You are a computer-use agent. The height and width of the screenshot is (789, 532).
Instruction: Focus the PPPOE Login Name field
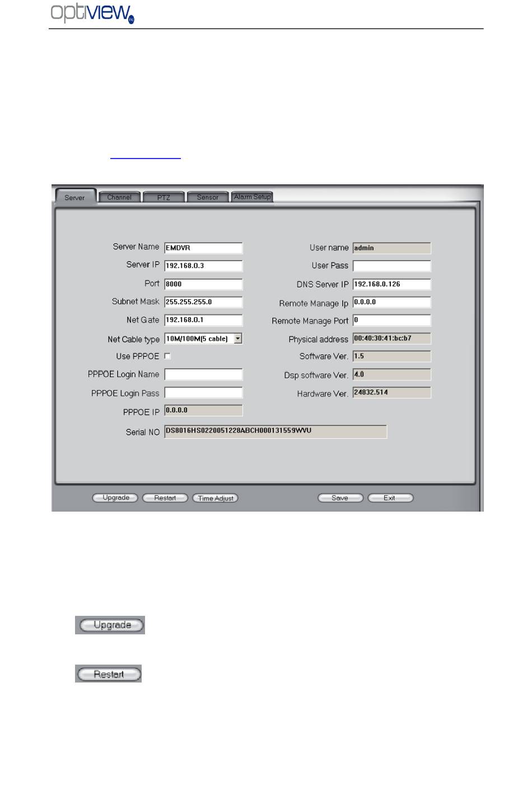tap(203, 374)
